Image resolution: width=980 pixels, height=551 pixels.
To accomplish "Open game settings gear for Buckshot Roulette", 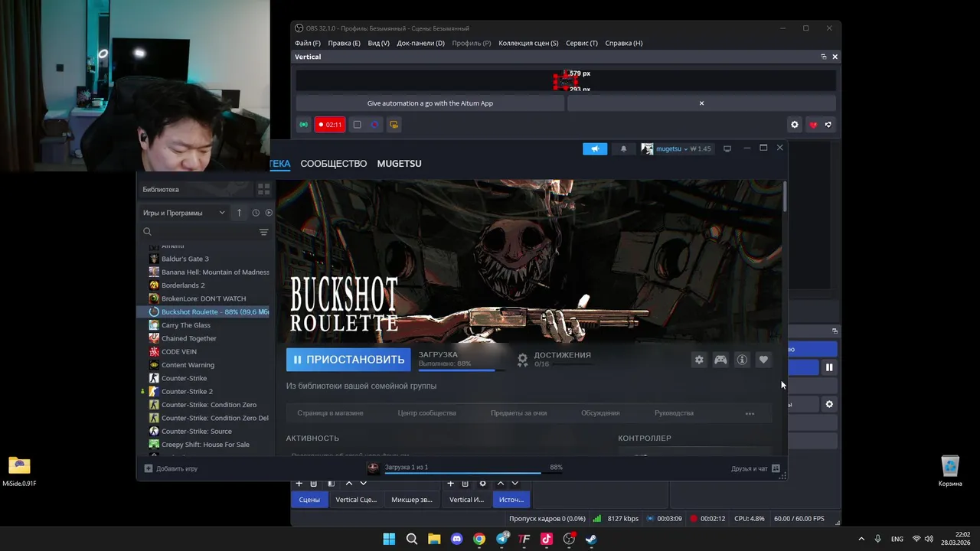I will (x=699, y=360).
